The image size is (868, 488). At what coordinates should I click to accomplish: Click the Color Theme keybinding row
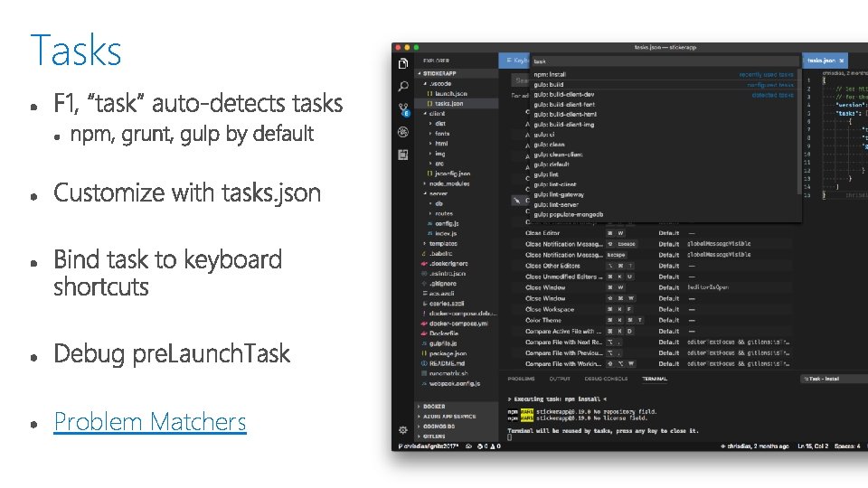coord(650,320)
